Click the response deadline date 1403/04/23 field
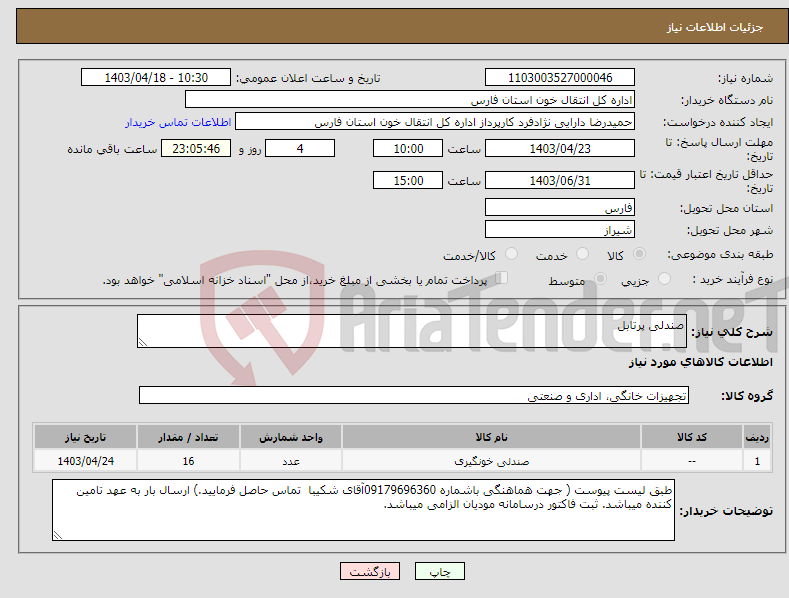Screen dimensions: 789x598 560,148
